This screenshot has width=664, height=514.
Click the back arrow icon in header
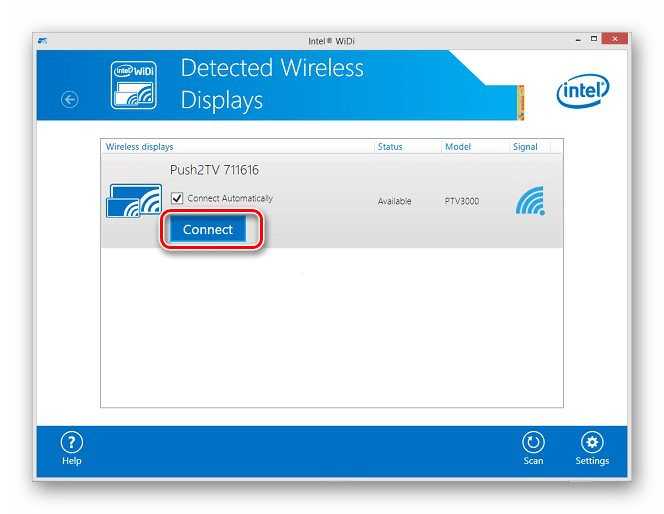[x=69, y=100]
